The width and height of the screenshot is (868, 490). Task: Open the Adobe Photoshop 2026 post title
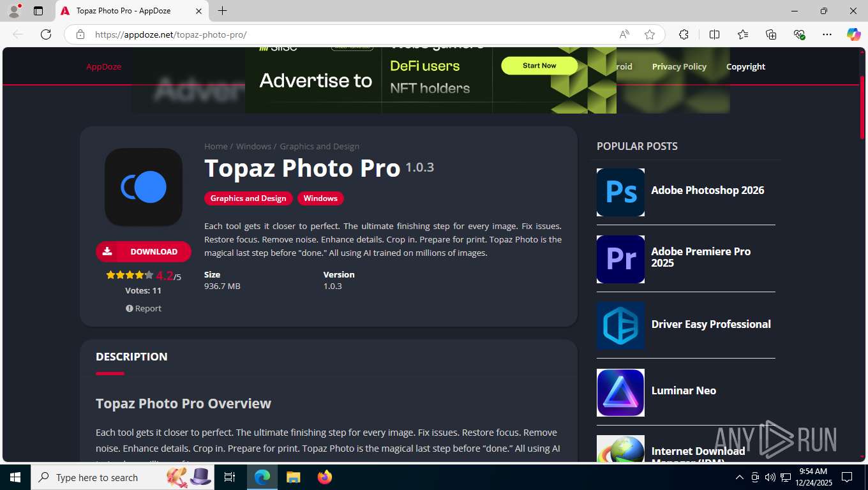[708, 190]
